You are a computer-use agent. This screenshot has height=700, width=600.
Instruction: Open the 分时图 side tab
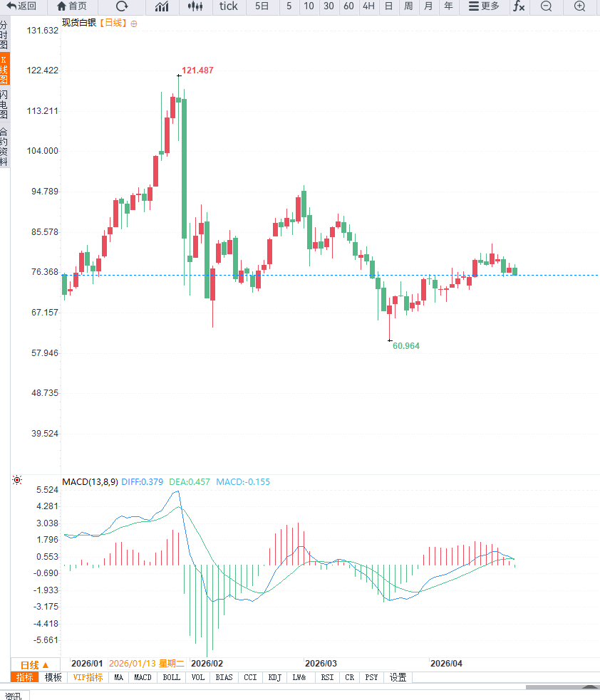4,34
